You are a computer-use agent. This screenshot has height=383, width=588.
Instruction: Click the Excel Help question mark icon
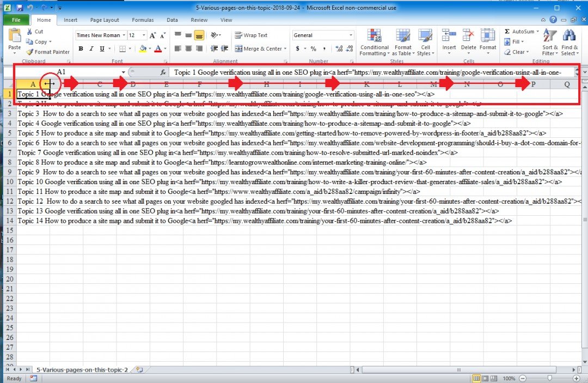click(x=553, y=20)
